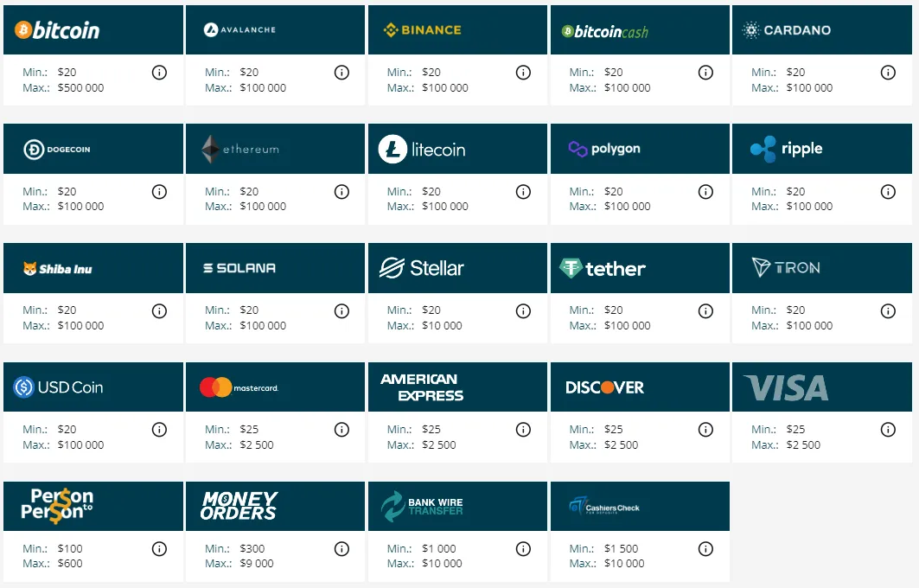Open info for Bitcoin limits
Image resolution: width=919 pixels, height=588 pixels.
point(159,73)
